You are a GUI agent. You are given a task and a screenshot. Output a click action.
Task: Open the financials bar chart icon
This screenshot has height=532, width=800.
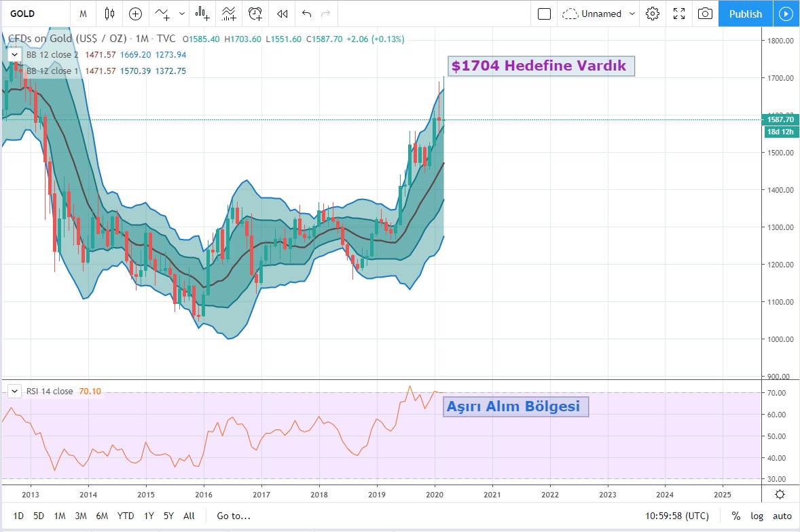coord(202,14)
